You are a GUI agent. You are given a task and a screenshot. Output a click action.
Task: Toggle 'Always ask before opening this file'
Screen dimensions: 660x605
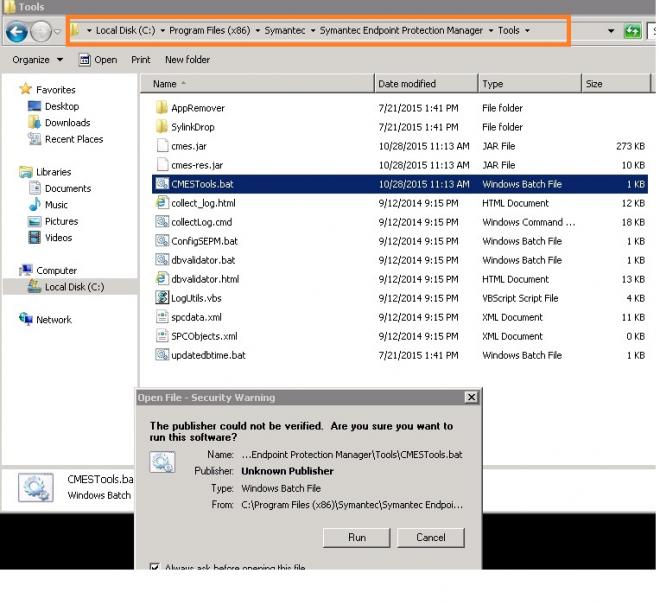pyautogui.click(x=154, y=566)
